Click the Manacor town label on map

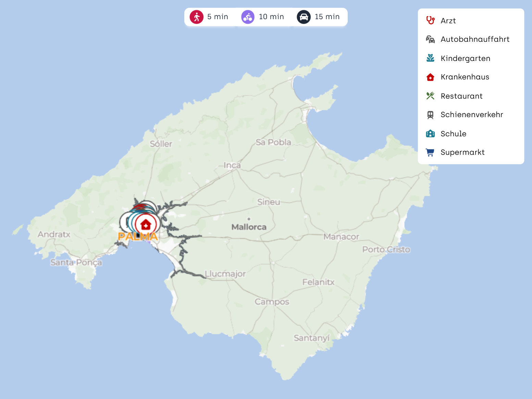tap(341, 237)
